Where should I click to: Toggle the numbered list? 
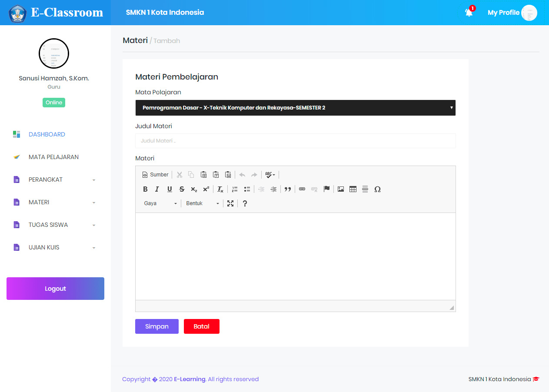(234, 189)
